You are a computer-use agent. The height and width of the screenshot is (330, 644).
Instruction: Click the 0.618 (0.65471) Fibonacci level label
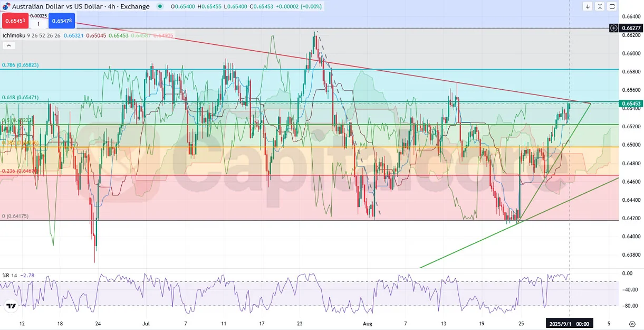[x=20, y=98]
